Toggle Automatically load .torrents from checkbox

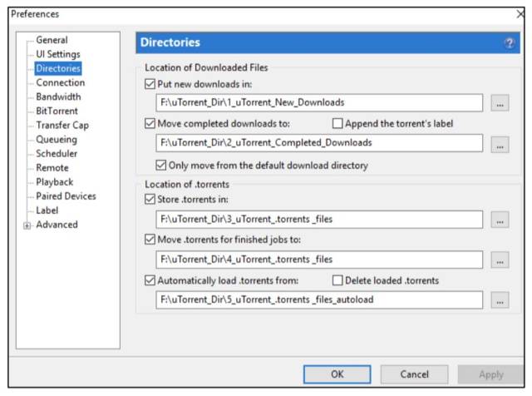150,280
